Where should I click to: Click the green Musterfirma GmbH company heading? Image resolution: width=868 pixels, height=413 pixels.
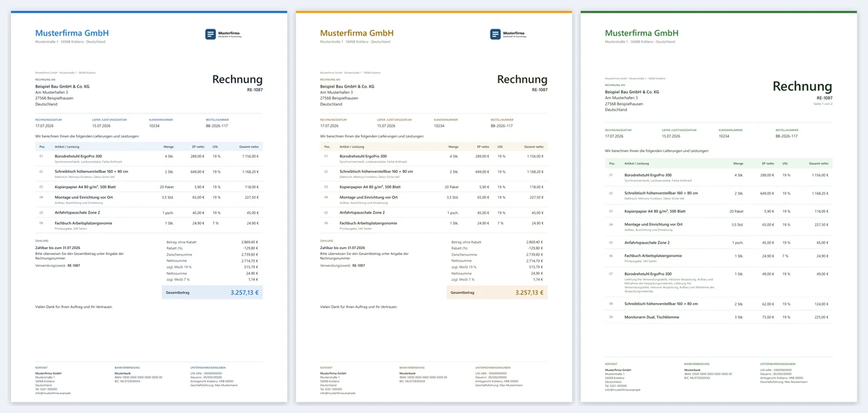coord(642,33)
